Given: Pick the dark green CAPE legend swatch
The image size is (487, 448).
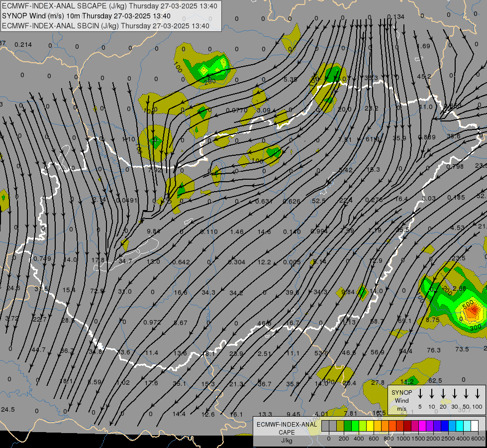Looking at the screenshot, I should (x=348, y=426).
